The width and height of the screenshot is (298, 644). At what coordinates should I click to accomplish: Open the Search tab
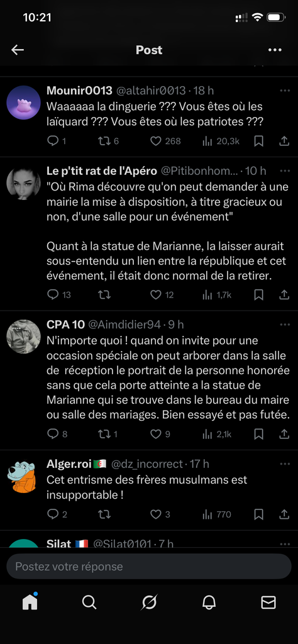click(x=89, y=602)
